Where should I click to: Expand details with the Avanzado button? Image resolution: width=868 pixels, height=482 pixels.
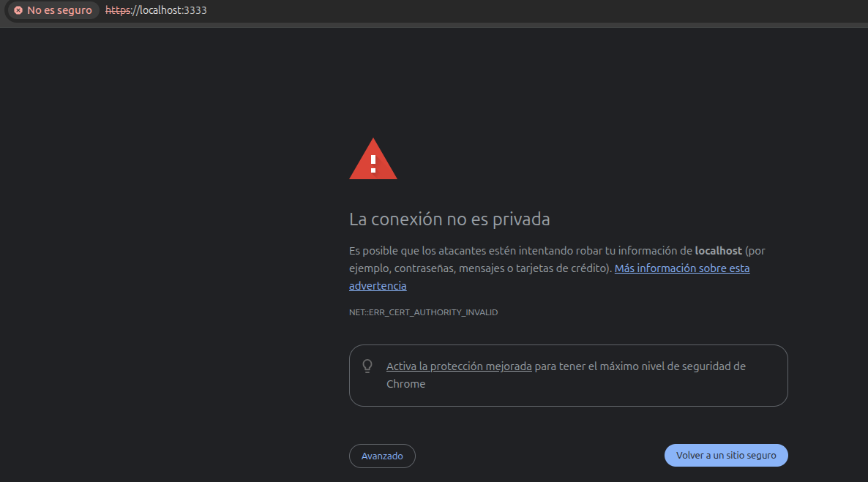tap(382, 456)
